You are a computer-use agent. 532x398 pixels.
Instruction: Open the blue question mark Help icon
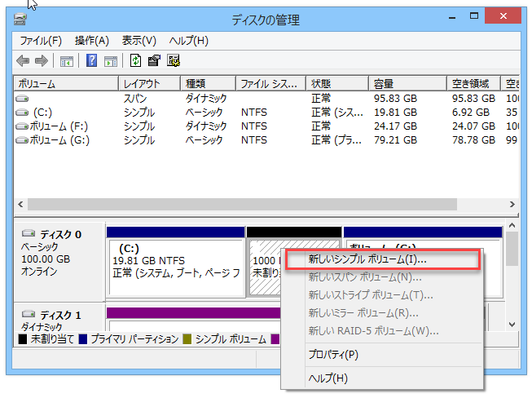(91, 61)
